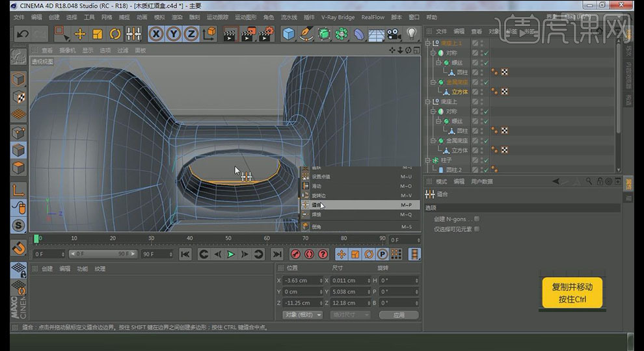Activate the Scale tool in top toolbar

click(98, 34)
